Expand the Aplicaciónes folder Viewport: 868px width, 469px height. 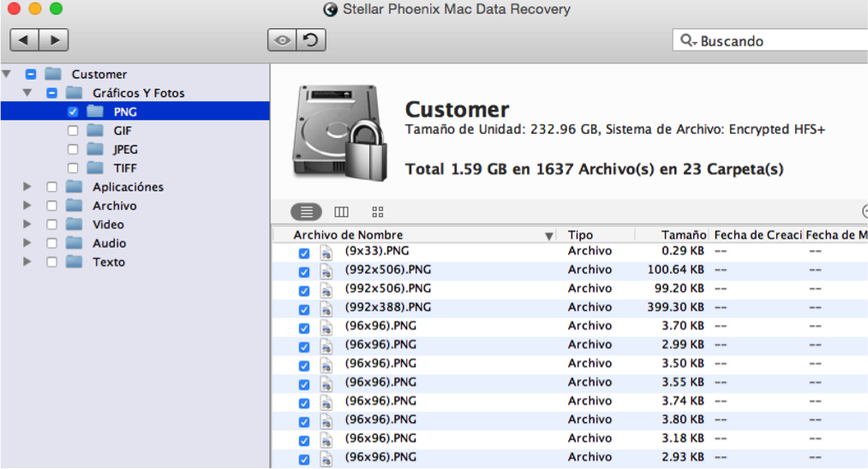tap(27, 187)
